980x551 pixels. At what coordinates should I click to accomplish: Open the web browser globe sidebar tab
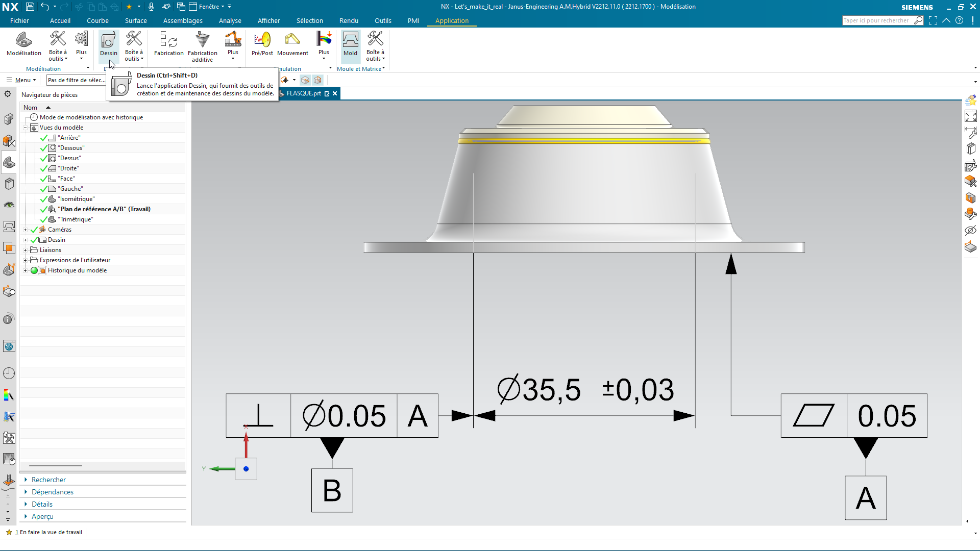pyautogui.click(x=9, y=346)
